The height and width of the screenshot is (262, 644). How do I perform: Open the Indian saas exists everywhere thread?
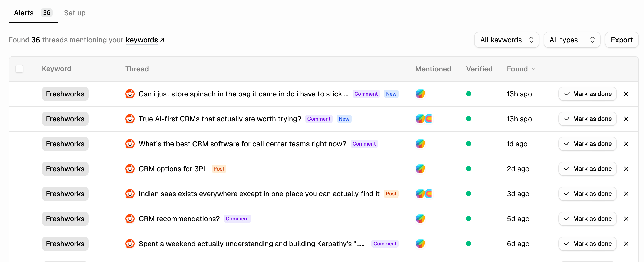(x=259, y=194)
